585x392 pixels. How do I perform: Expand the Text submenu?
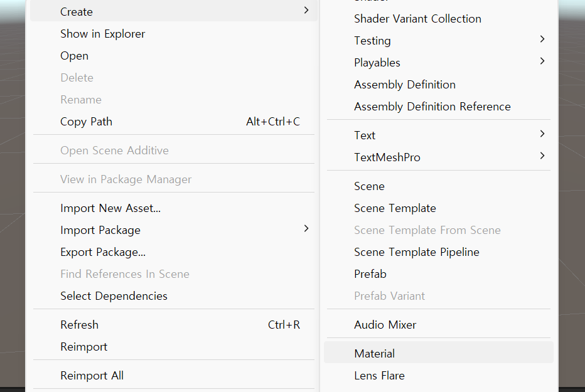542,134
